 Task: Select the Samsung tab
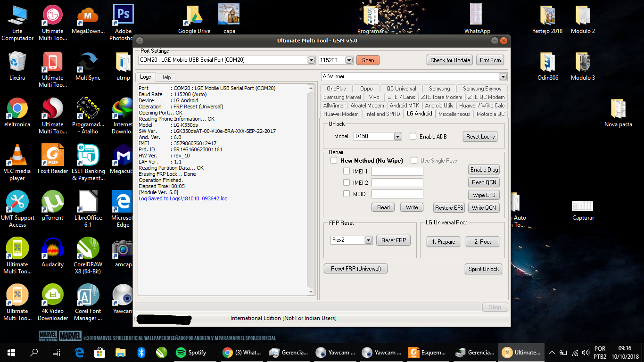click(439, 89)
